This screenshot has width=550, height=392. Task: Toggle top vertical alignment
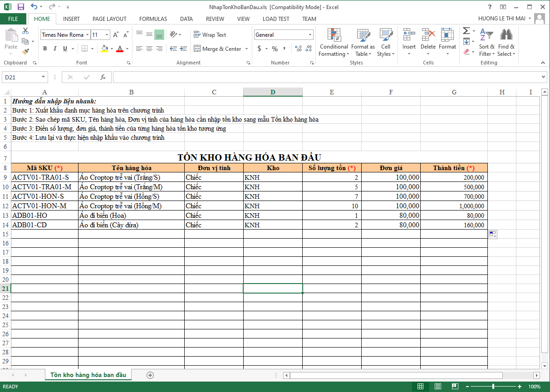(139, 34)
